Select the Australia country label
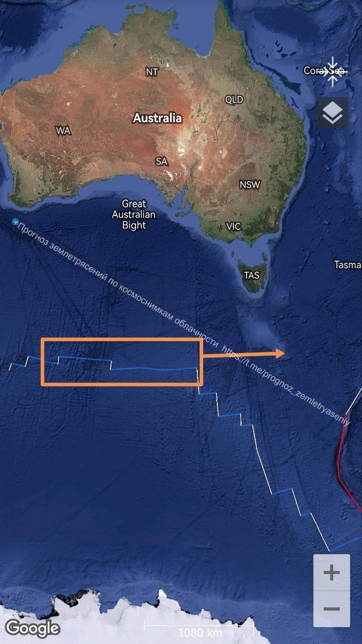Screen dimensions: 362x644 coord(157,118)
